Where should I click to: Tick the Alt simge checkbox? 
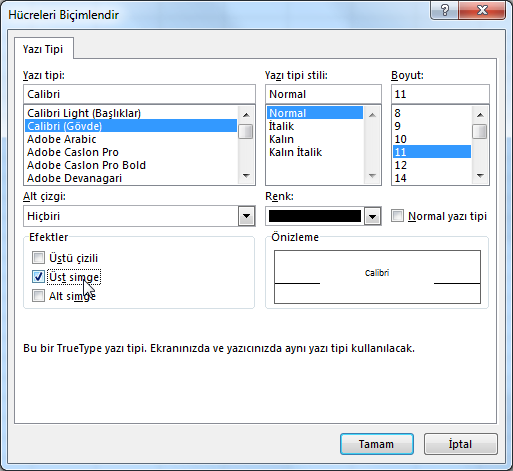click(x=38, y=296)
